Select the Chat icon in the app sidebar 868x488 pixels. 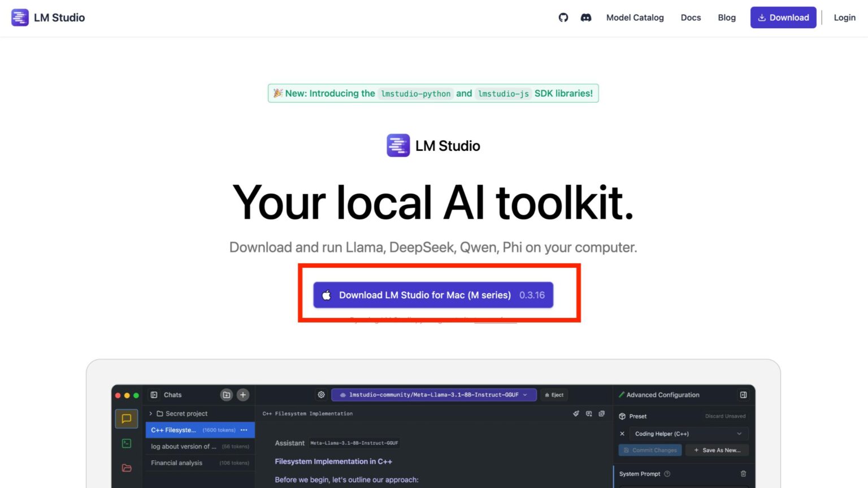(127, 419)
